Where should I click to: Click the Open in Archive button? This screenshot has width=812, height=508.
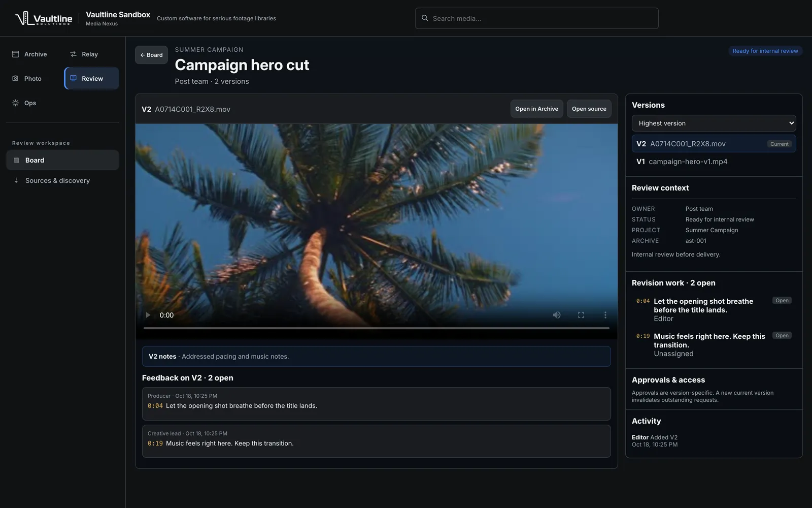click(x=536, y=109)
